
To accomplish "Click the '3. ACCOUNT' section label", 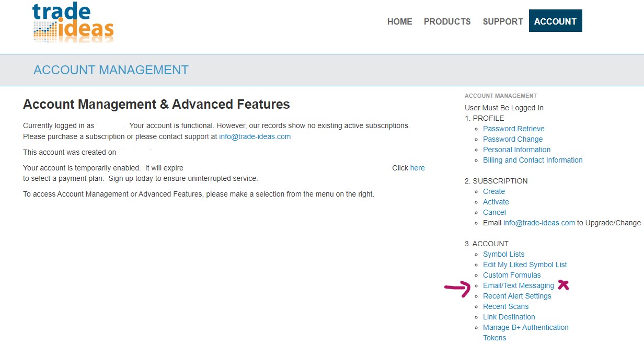I will (487, 244).
